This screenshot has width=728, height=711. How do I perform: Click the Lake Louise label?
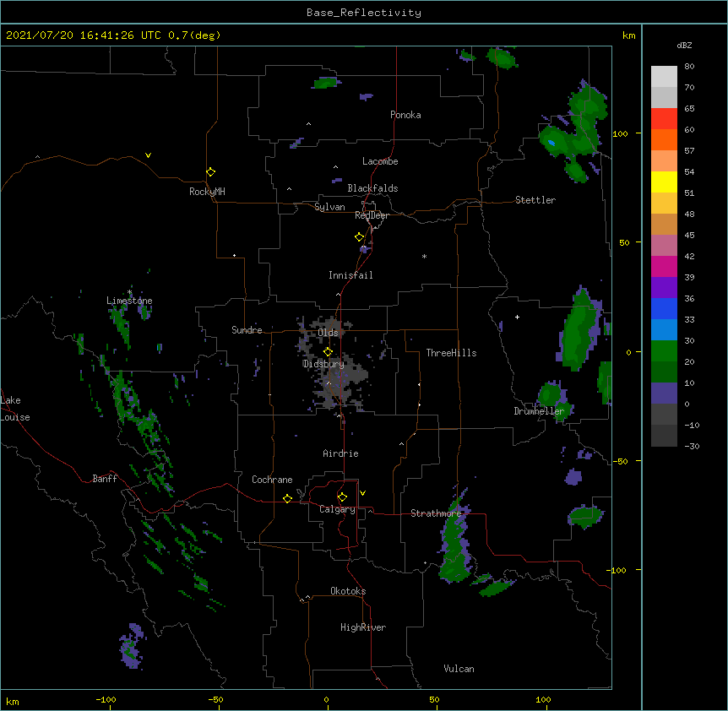click(x=15, y=409)
